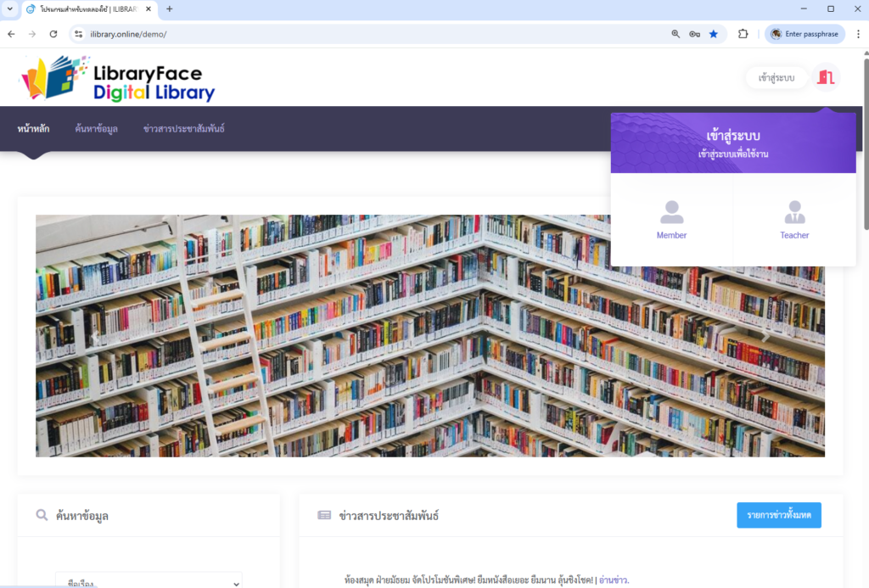Click the page's vertical scrollbar

(x=865, y=144)
